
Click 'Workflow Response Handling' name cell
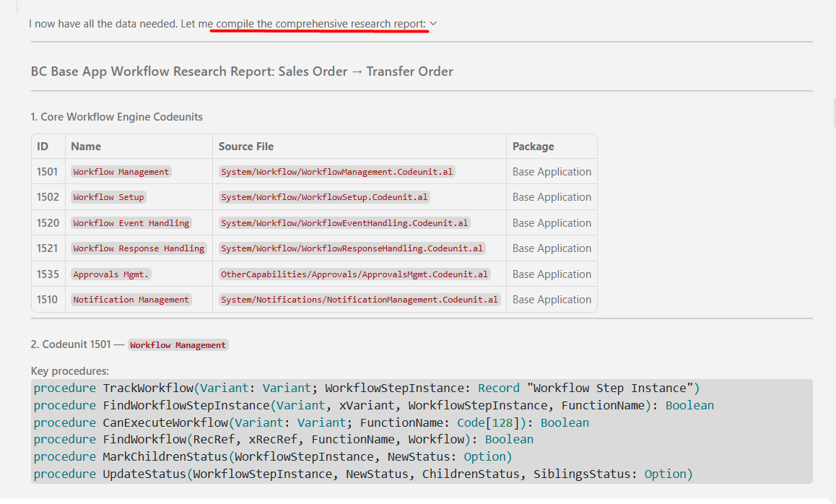pyautogui.click(x=139, y=248)
